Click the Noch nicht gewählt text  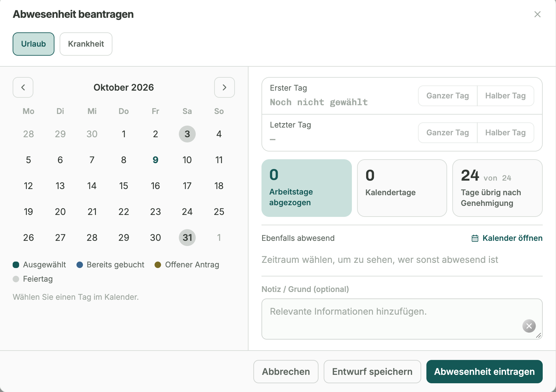tap(319, 102)
